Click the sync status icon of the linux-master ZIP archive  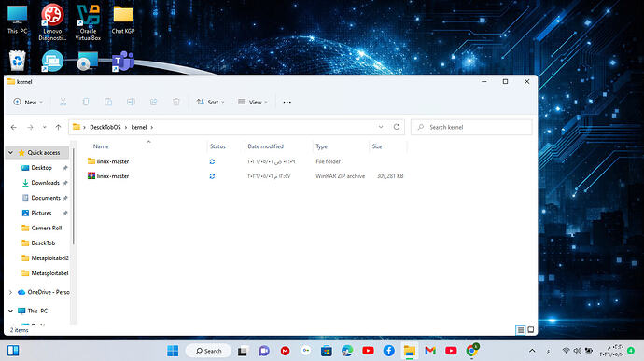click(212, 176)
